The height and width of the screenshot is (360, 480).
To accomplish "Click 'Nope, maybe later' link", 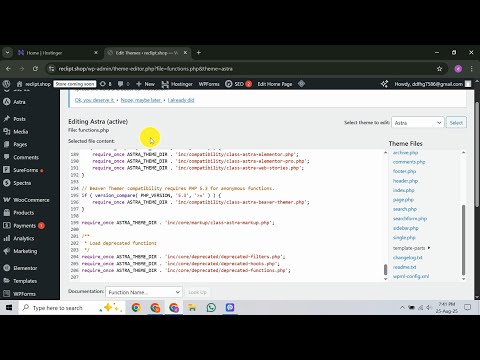I will click(141, 100).
